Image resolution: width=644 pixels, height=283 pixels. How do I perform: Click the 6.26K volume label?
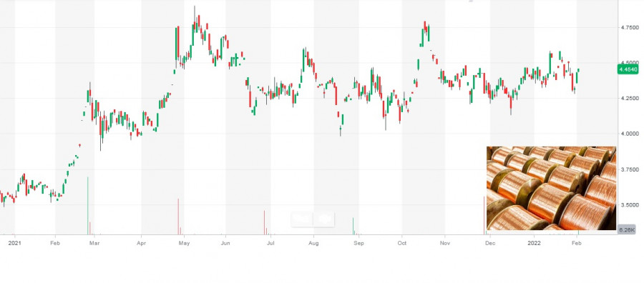pyautogui.click(x=628, y=230)
